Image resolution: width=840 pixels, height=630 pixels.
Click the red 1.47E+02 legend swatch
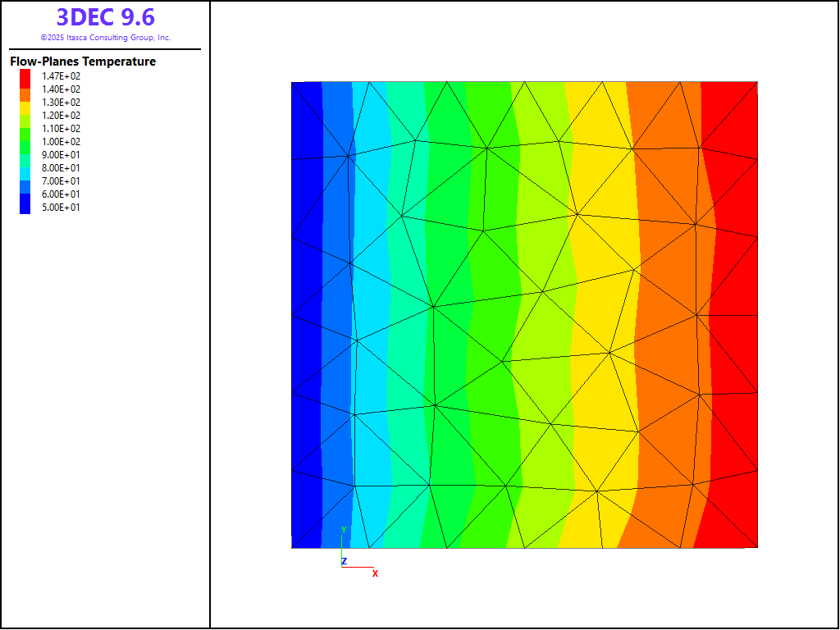coord(25,76)
